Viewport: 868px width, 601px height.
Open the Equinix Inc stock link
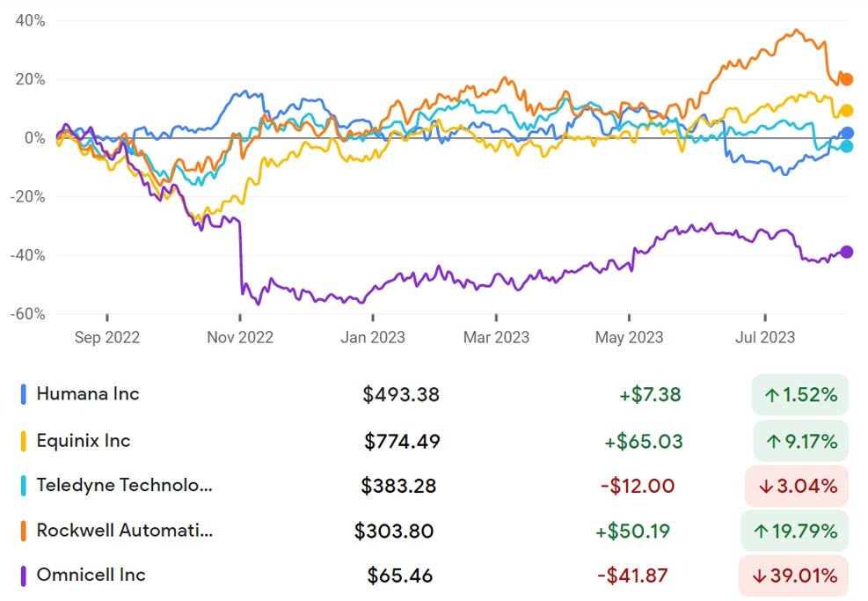click(84, 440)
